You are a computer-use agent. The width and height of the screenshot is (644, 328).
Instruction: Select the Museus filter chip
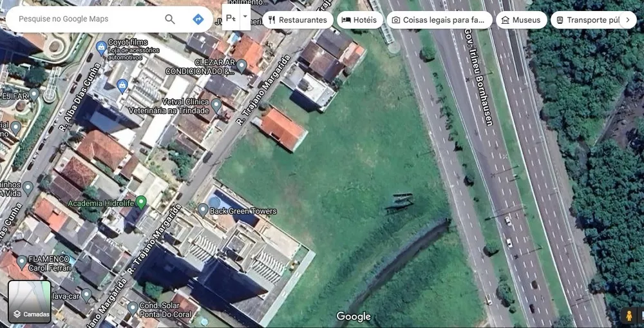[521, 20]
